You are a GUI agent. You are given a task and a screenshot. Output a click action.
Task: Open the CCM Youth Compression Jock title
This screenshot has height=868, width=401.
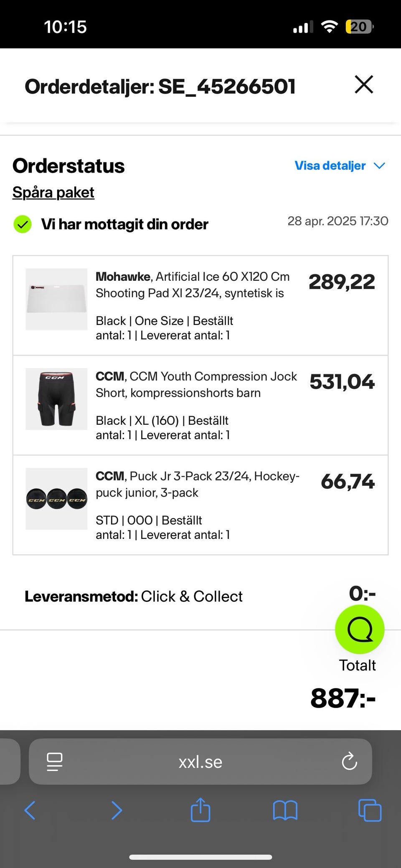(x=196, y=384)
